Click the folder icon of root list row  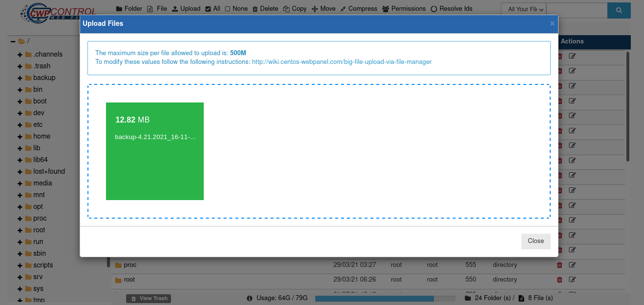pos(118,280)
